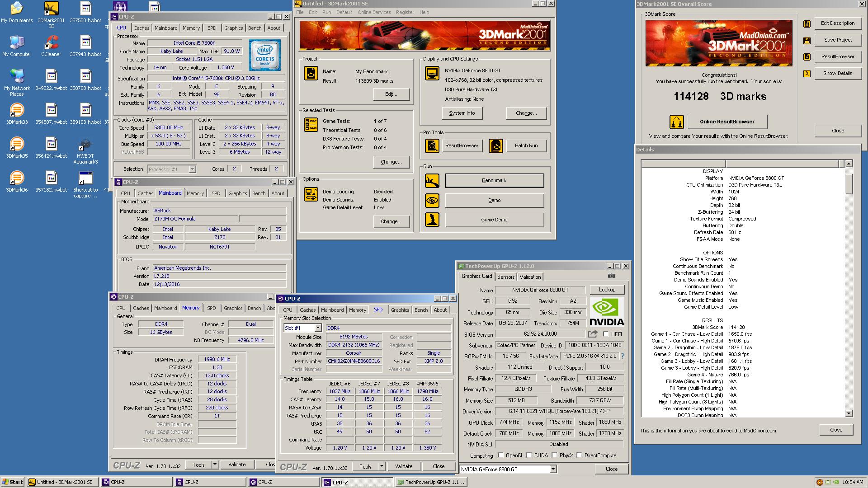
Task: Click the Batch Run button
Action: [526, 146]
